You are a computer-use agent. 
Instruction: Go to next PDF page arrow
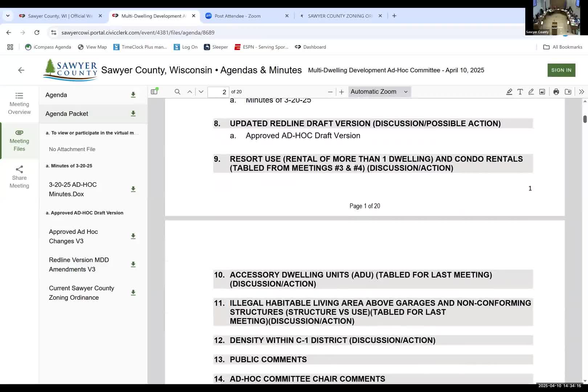(201, 92)
